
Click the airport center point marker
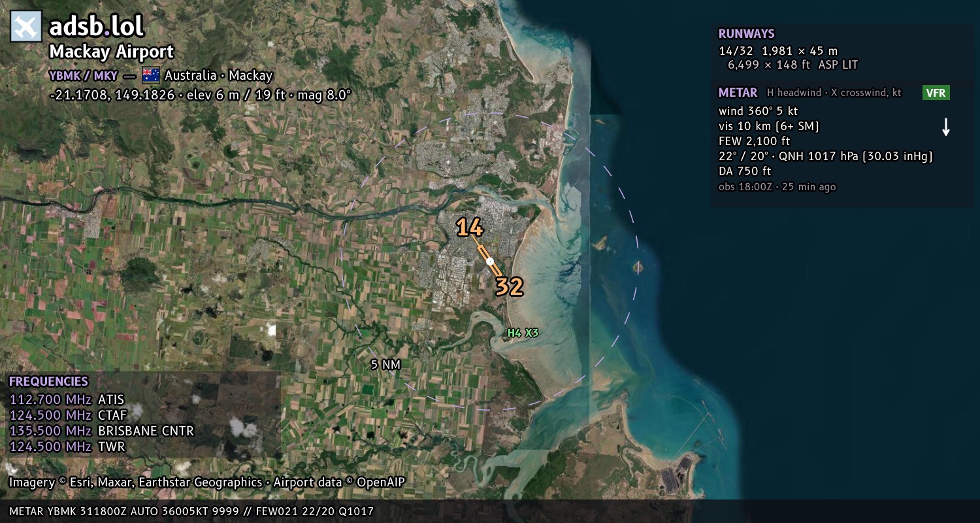click(x=490, y=261)
